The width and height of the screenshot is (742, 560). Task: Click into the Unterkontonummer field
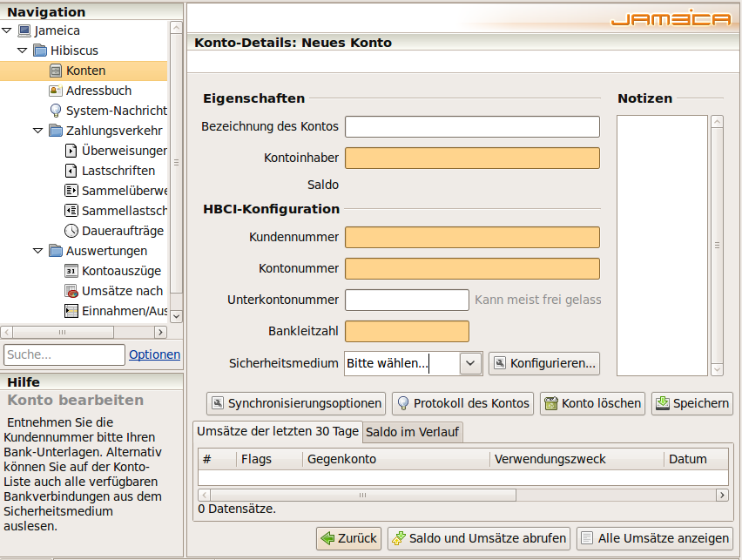[407, 300]
